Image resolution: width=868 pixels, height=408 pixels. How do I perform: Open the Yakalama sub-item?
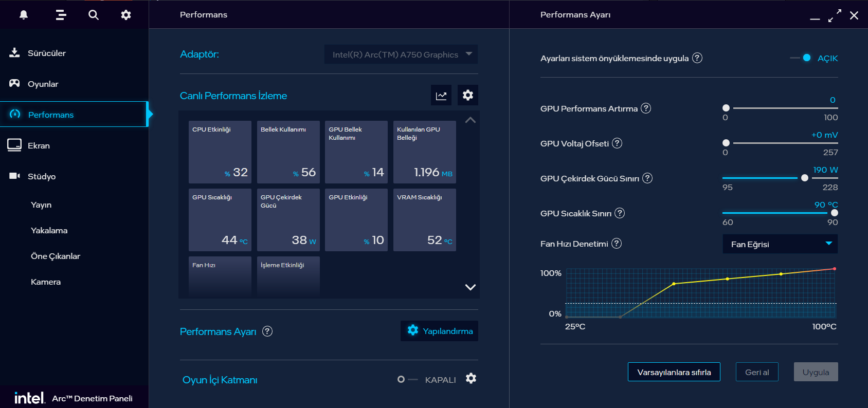point(49,230)
